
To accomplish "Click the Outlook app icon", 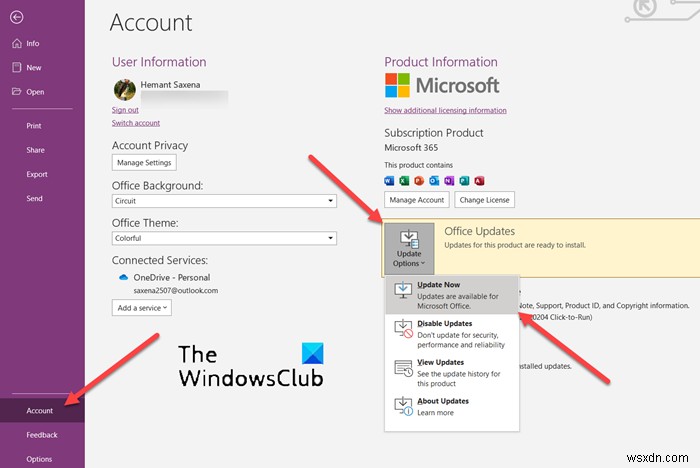I will [x=434, y=180].
